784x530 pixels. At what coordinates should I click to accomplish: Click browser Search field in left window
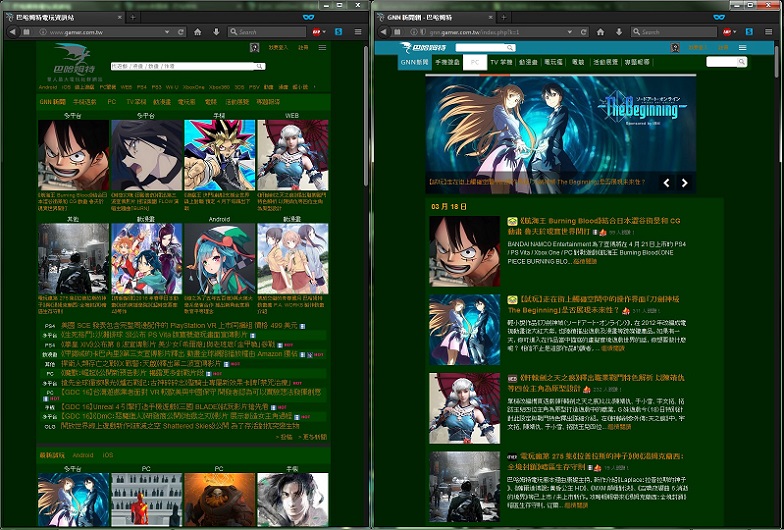click(268, 32)
